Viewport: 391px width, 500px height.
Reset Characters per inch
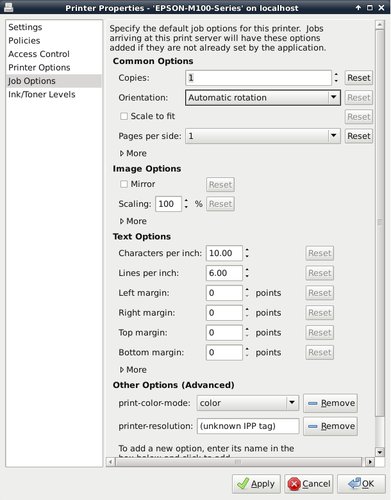tap(320, 253)
